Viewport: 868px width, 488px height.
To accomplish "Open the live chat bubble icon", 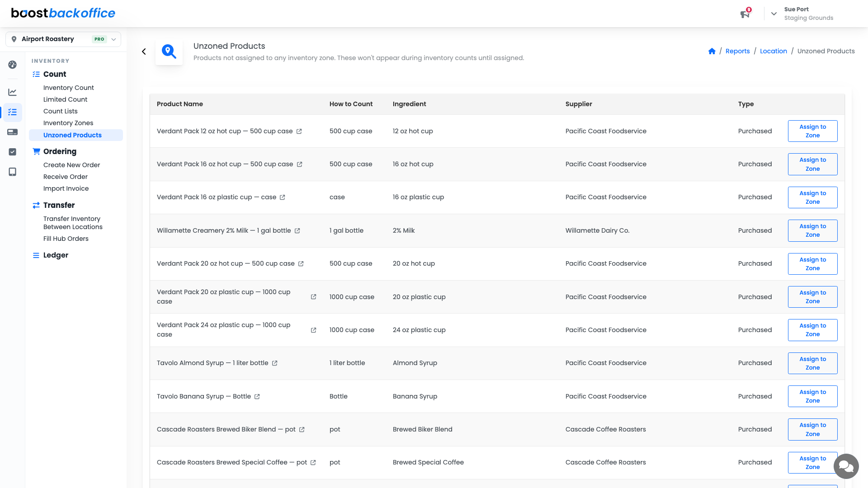I will click(x=846, y=466).
